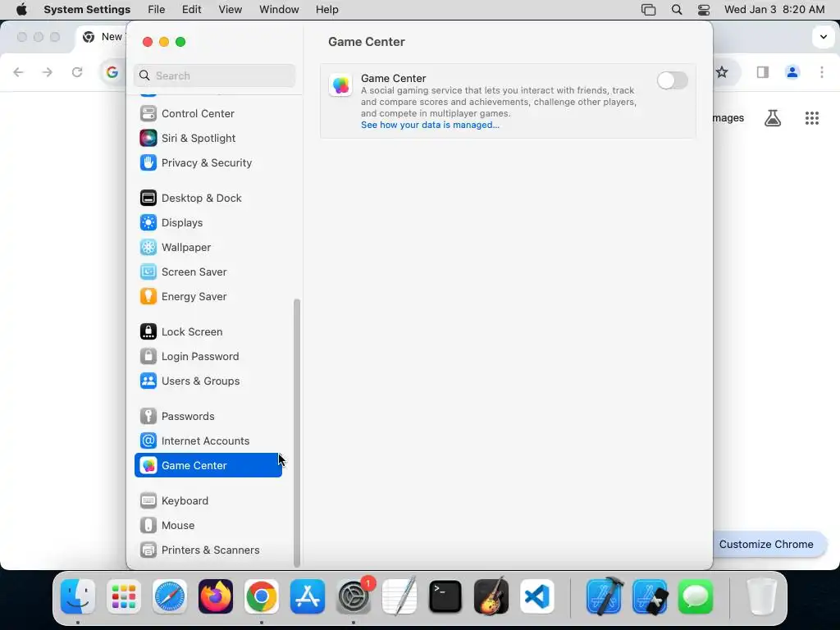The image size is (840, 630).
Task: Select Lock Screen in sidebar
Action: point(208,332)
